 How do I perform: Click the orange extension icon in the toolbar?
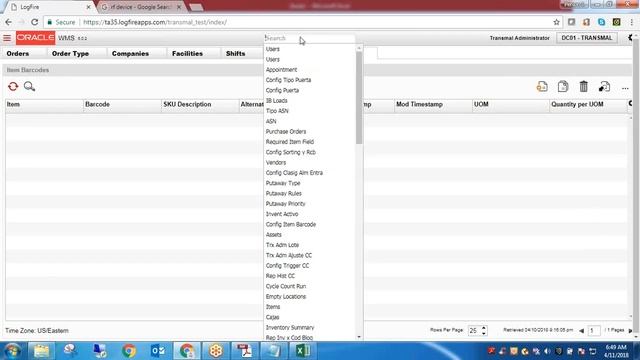[x=587, y=22]
